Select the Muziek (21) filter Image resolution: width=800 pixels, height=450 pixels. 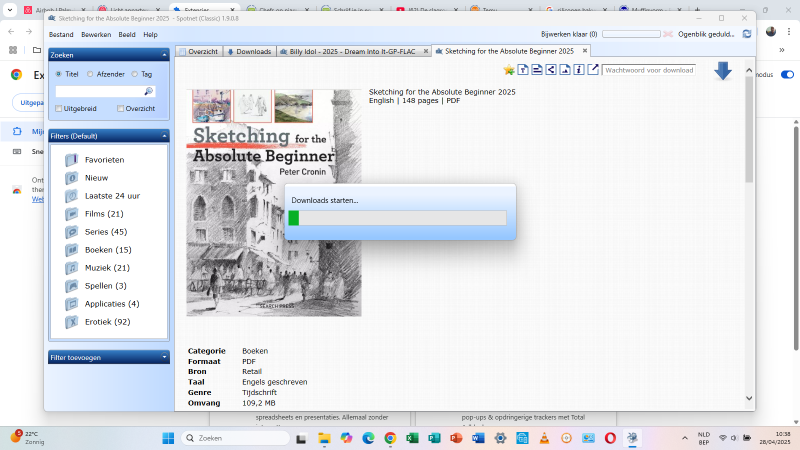pos(107,268)
